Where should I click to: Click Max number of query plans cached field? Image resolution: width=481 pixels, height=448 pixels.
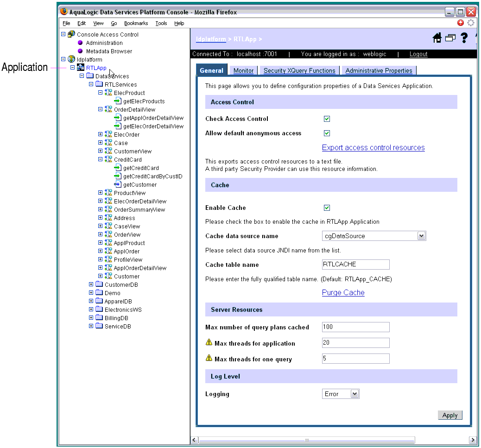pos(356,327)
